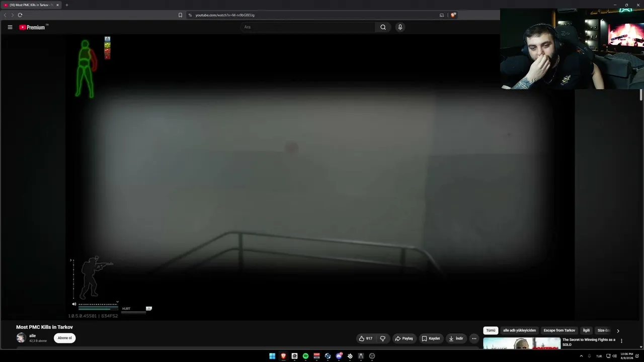Start voice search with the microphone icon
Viewport: 644px width, 362px height.
(x=400, y=27)
